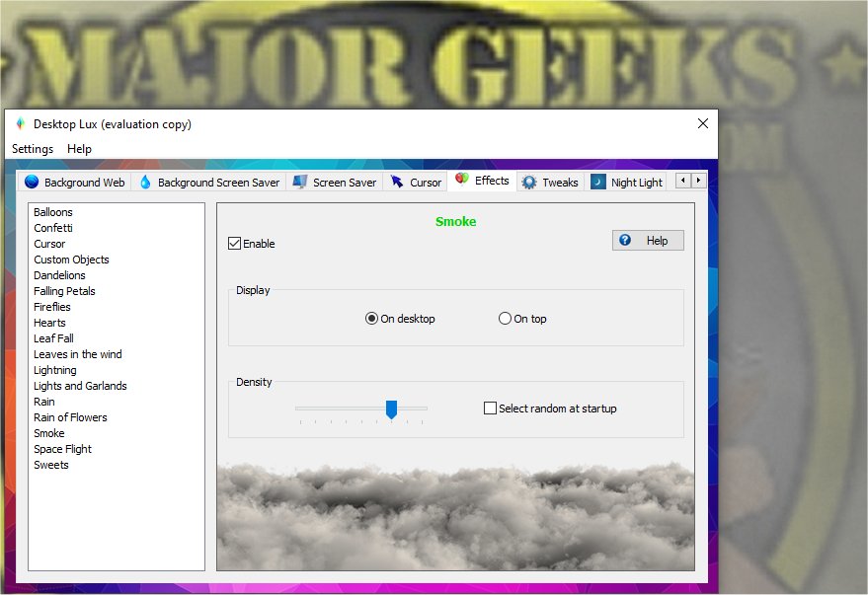Select Rain effect in the list
Viewport: 868px width, 595px height.
coord(44,402)
